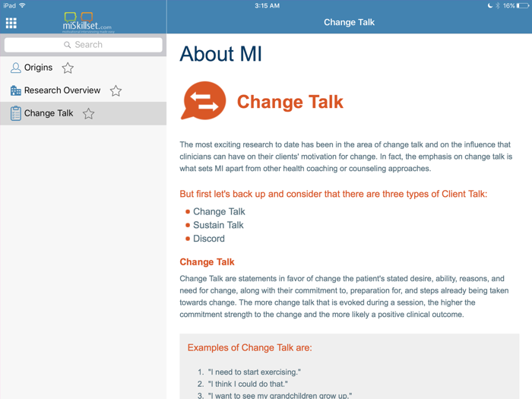Click the 16% battery percentage

pos(508,6)
